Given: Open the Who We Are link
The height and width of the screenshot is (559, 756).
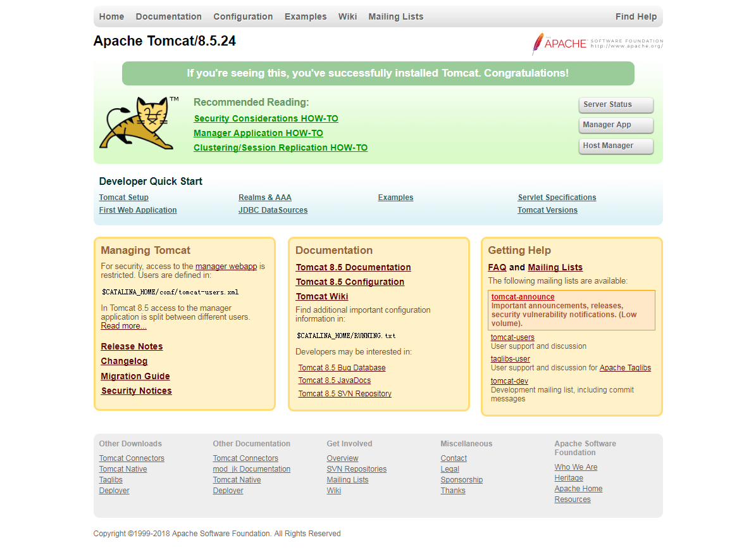Looking at the screenshot, I should tap(576, 467).
